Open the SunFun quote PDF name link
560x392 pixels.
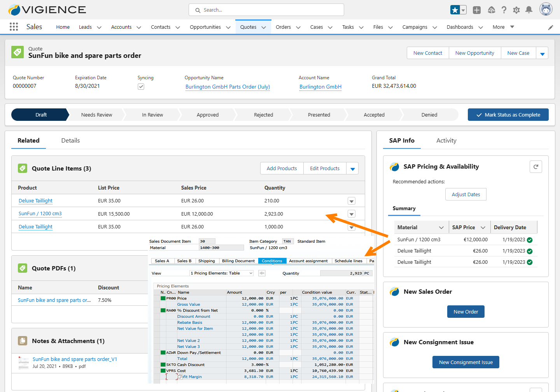pos(54,300)
